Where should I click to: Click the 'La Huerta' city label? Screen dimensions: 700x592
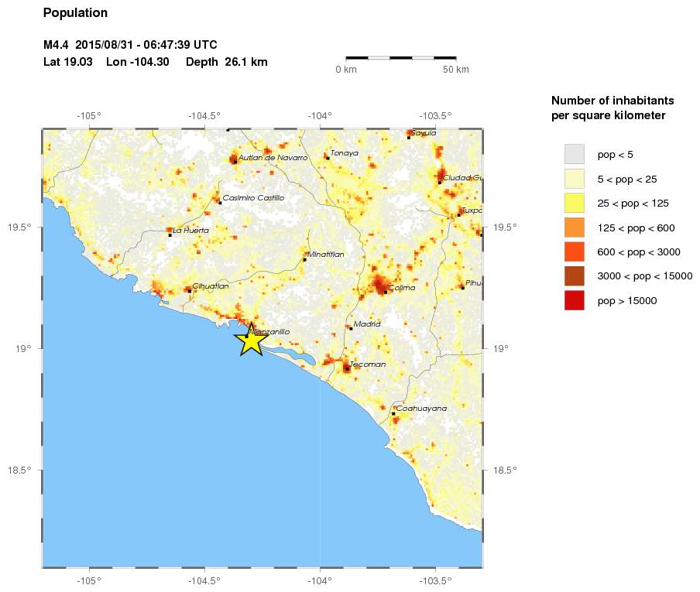pos(190,230)
